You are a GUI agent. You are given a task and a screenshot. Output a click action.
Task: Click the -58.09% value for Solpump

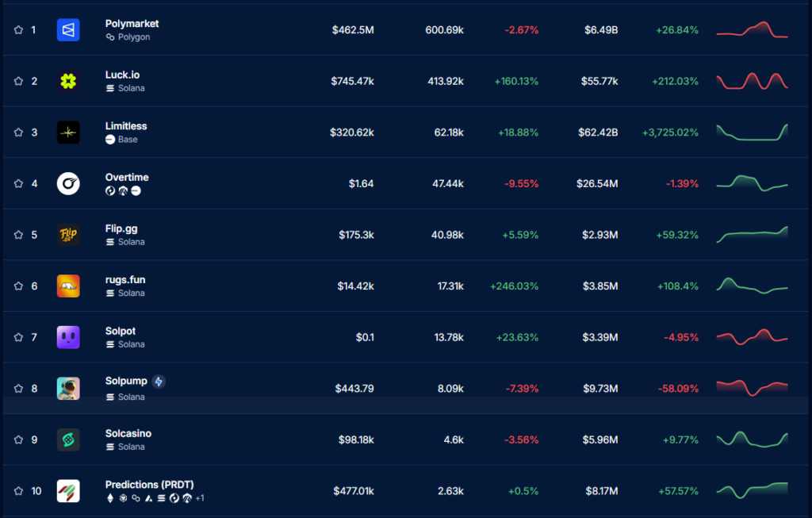(x=678, y=389)
